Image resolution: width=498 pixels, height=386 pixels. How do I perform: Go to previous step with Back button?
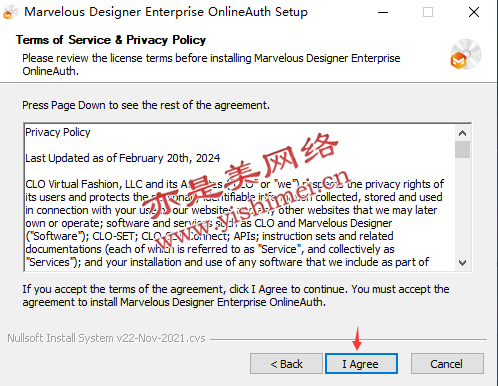pyautogui.click(x=286, y=364)
